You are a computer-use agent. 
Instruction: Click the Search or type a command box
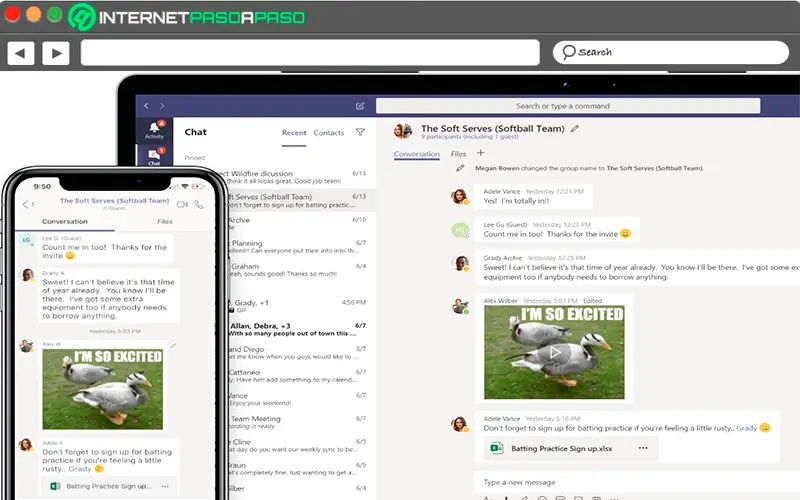pos(568,106)
